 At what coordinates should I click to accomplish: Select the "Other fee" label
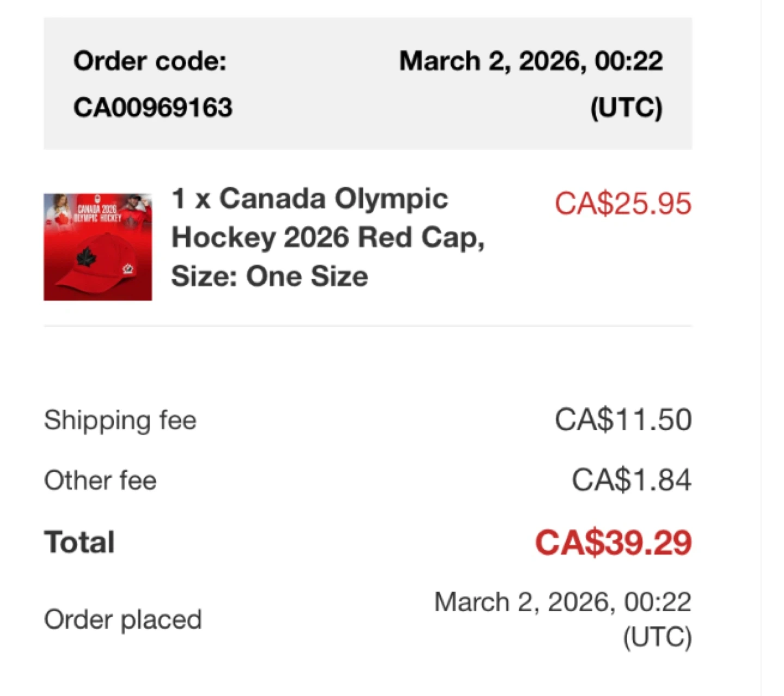pyautogui.click(x=100, y=481)
